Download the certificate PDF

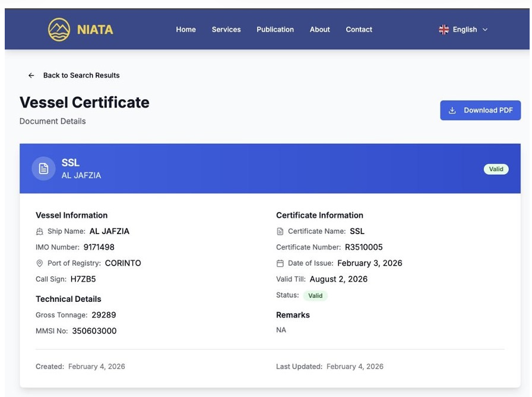click(x=480, y=111)
